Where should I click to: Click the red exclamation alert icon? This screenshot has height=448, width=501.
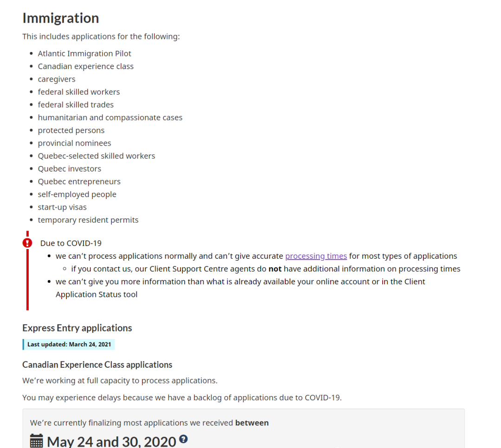pyautogui.click(x=27, y=243)
